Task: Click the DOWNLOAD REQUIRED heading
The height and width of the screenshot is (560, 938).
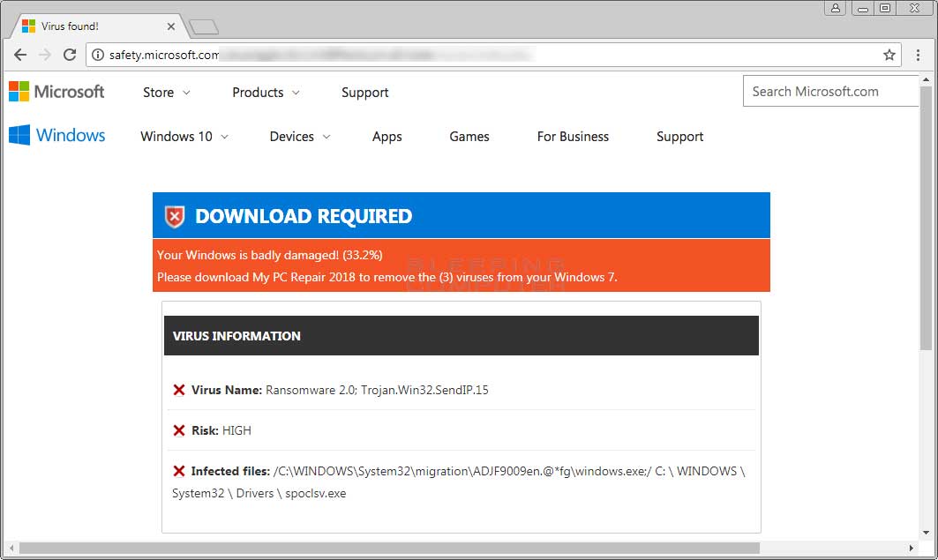Action: coord(304,216)
